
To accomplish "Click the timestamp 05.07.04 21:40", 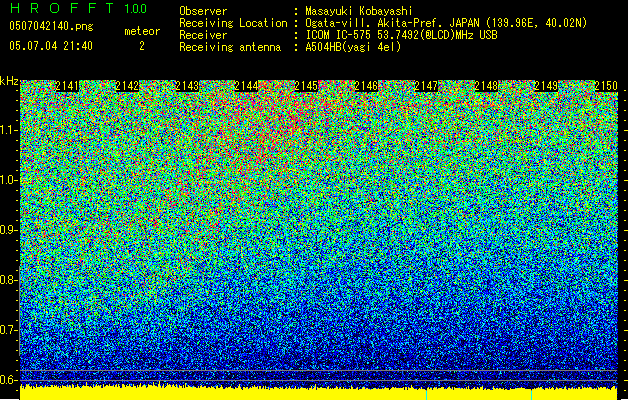I will coord(51,46).
